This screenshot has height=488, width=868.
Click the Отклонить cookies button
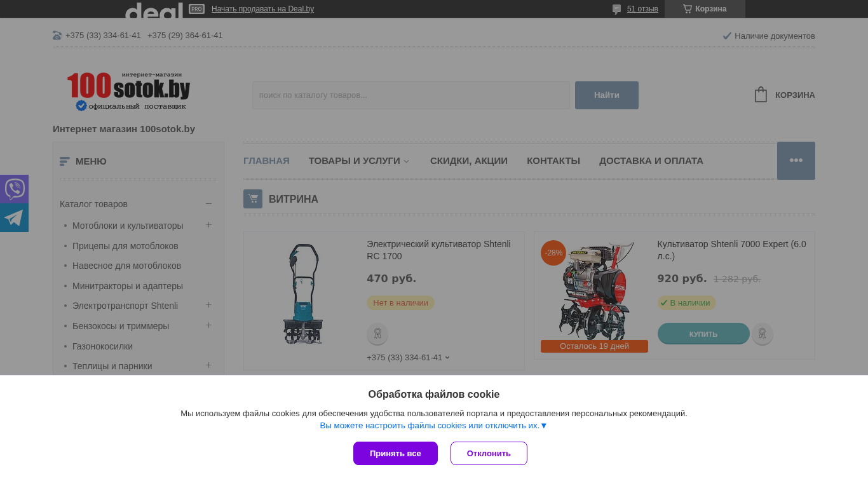point(489,453)
